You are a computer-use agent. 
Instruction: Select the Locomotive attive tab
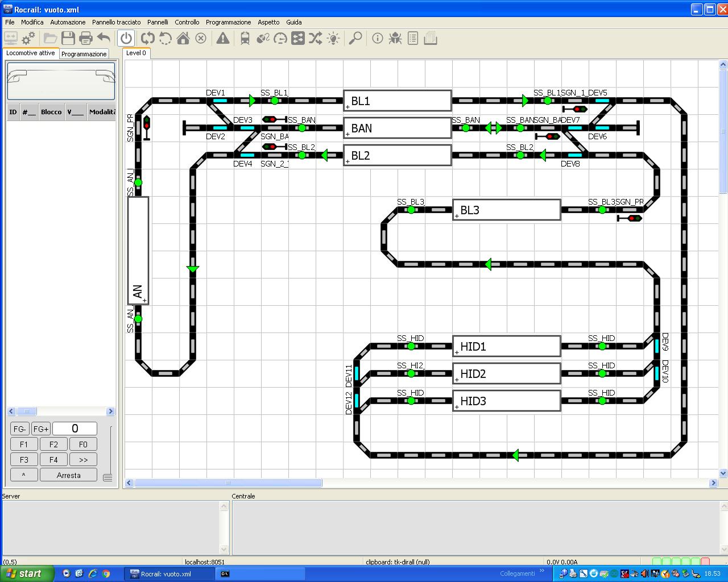tap(31, 53)
